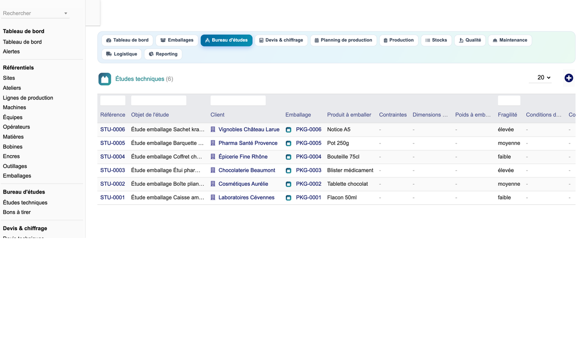Open study STU-0001

coord(113,197)
